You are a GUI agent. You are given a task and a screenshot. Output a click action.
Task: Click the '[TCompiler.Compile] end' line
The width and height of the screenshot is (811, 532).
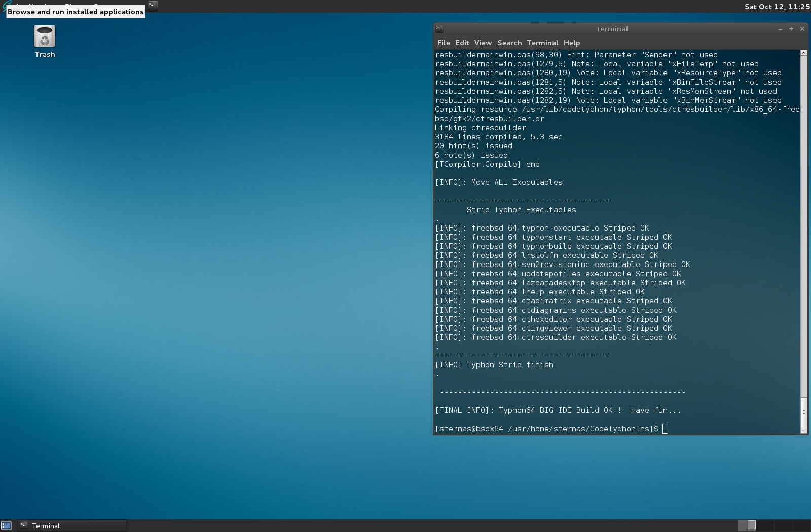(487, 164)
